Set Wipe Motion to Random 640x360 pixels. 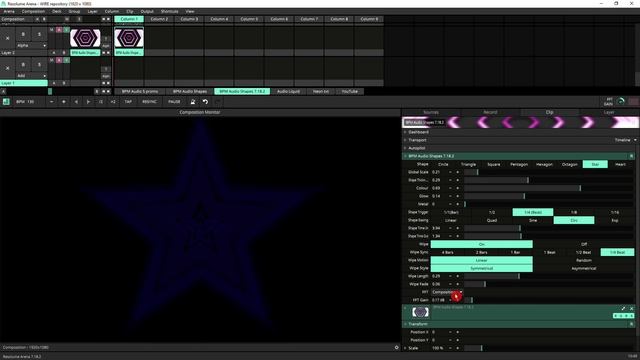tap(584, 260)
